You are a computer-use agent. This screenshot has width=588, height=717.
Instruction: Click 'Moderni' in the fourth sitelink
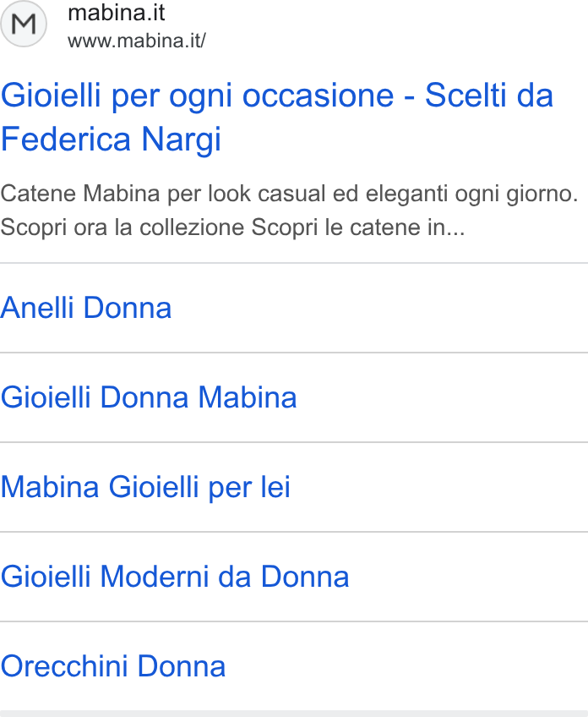tap(155, 576)
